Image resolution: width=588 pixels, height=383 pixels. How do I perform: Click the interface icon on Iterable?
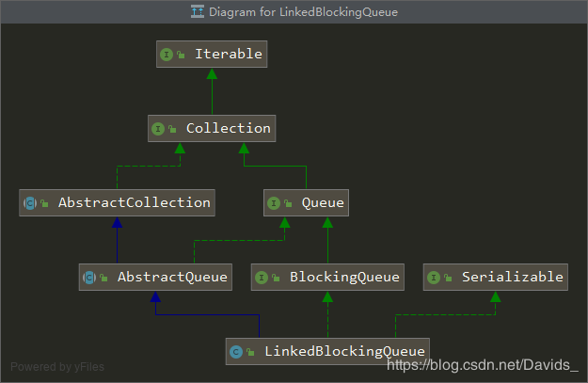(167, 55)
